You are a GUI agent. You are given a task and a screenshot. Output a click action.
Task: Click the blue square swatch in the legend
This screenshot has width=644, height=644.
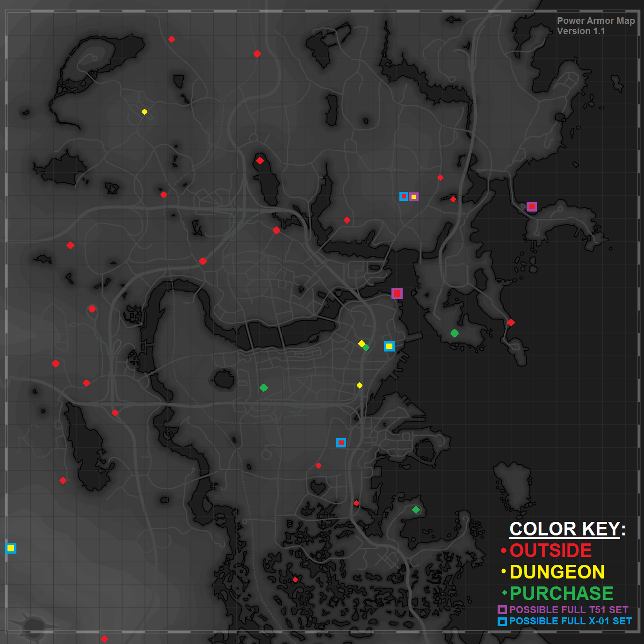coord(502,622)
